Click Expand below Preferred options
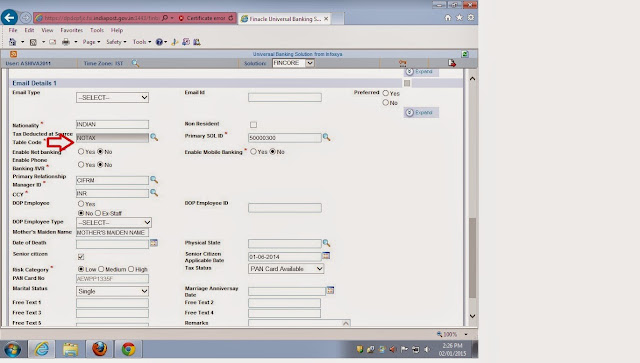 click(x=421, y=112)
